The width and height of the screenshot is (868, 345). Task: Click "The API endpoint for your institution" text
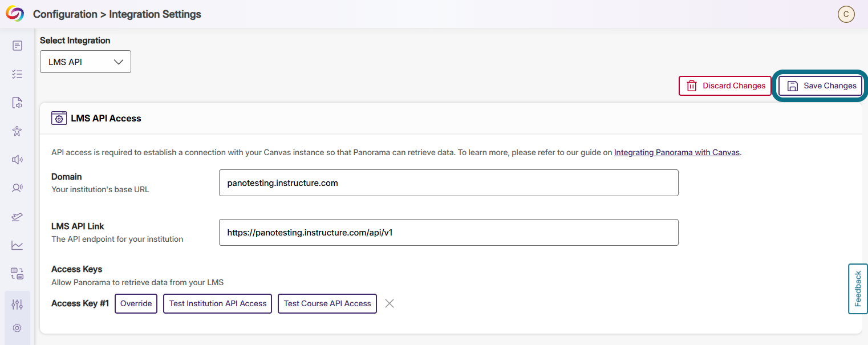point(117,239)
